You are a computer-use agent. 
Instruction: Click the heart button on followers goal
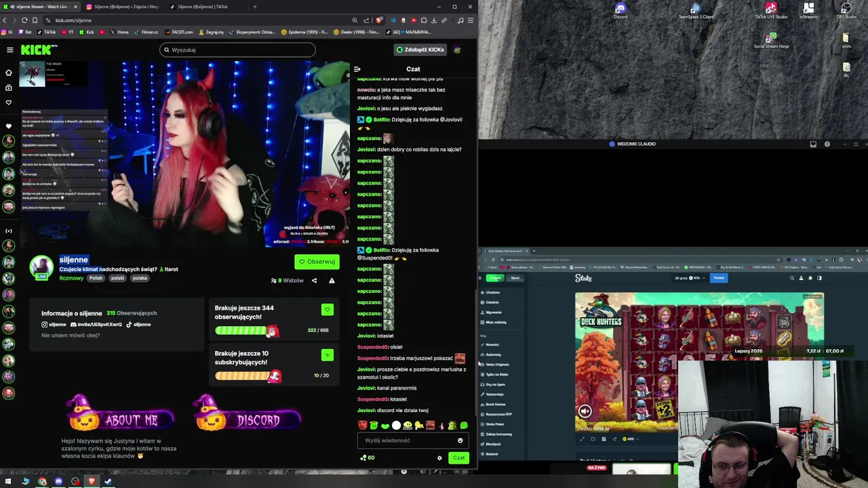click(x=327, y=310)
